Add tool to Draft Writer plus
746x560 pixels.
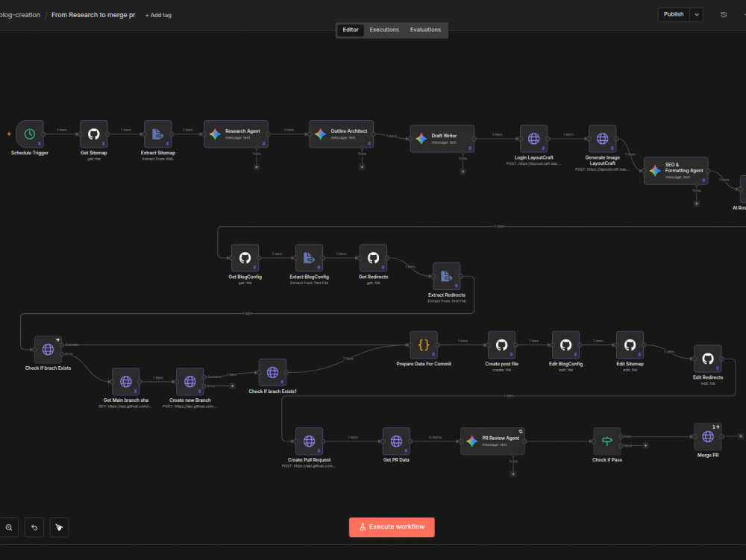[x=463, y=172]
